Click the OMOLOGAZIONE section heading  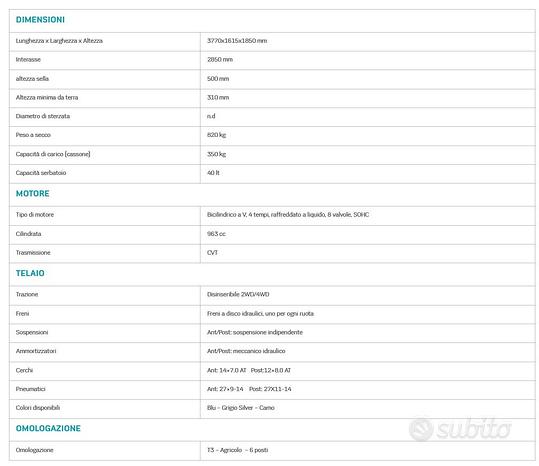(x=48, y=428)
